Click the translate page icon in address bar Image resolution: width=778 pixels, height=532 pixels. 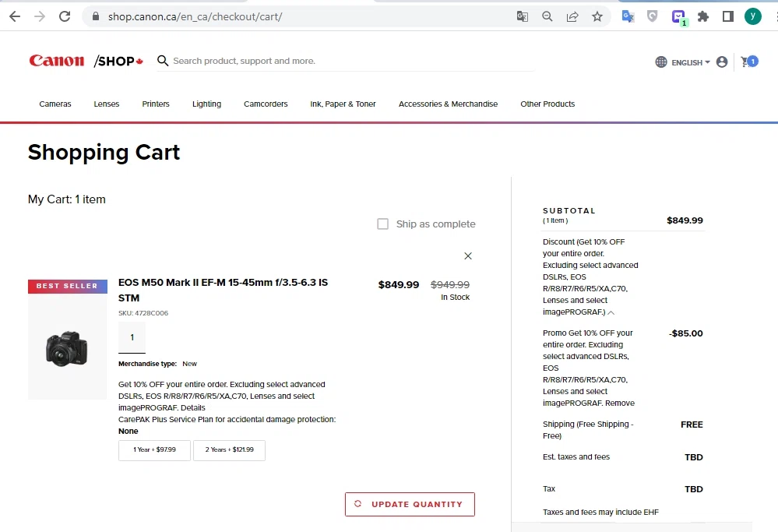pos(522,16)
